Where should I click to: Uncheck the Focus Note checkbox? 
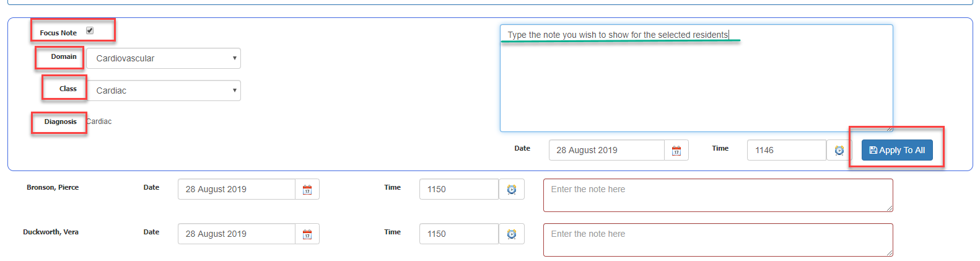[90, 30]
